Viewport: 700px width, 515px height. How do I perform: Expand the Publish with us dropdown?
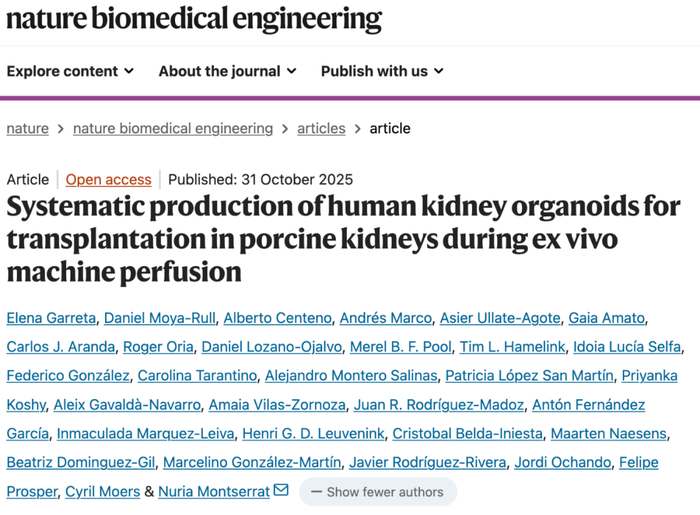[382, 71]
